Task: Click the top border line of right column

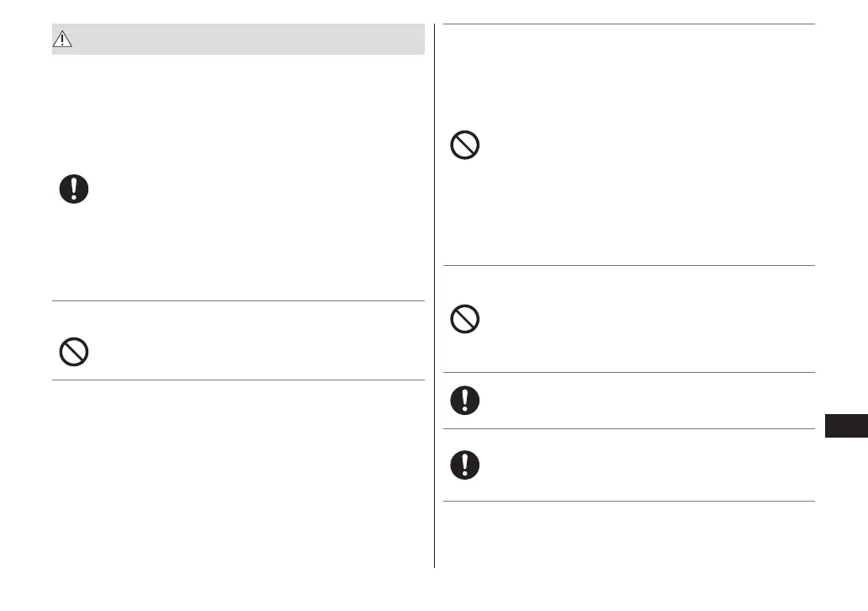Action: click(x=628, y=24)
